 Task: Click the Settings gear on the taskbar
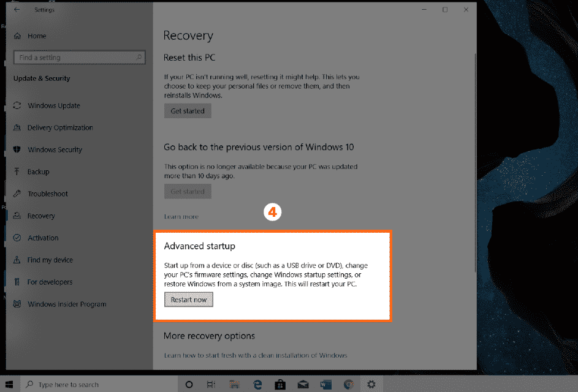[371, 385]
